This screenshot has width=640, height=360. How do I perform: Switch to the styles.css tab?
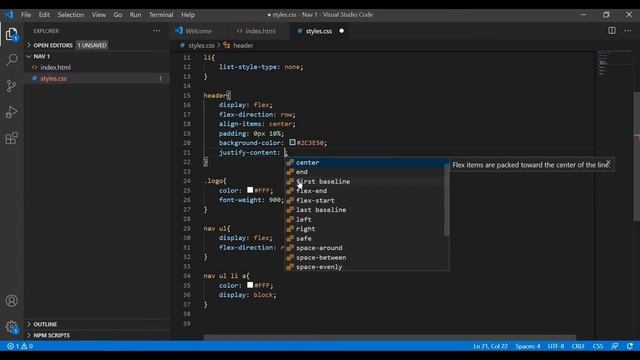point(319,31)
